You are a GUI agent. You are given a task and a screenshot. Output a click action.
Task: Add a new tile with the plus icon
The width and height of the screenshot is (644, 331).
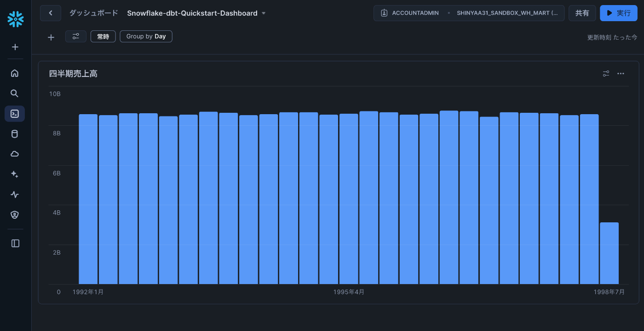pyautogui.click(x=51, y=37)
